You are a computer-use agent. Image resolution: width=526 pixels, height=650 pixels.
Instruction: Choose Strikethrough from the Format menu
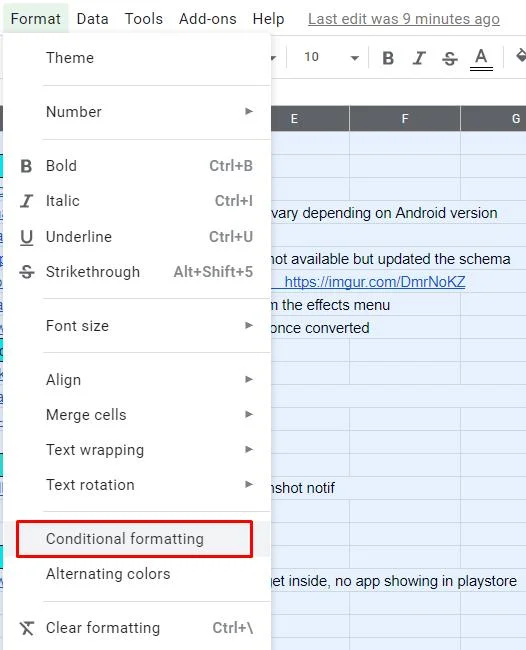click(137, 272)
